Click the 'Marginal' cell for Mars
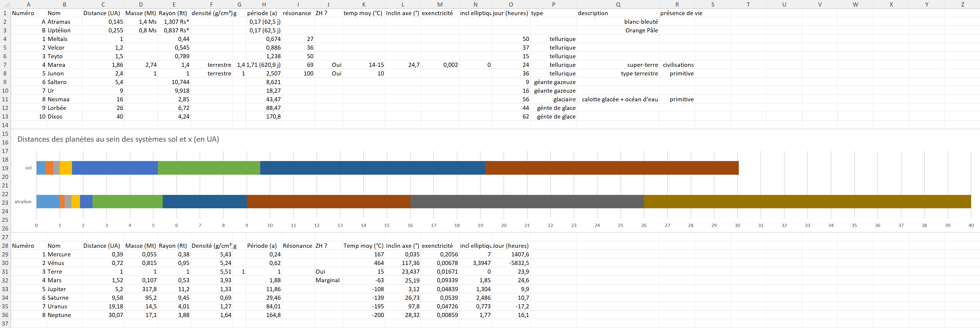This screenshot has height=328, width=980. (x=327, y=280)
